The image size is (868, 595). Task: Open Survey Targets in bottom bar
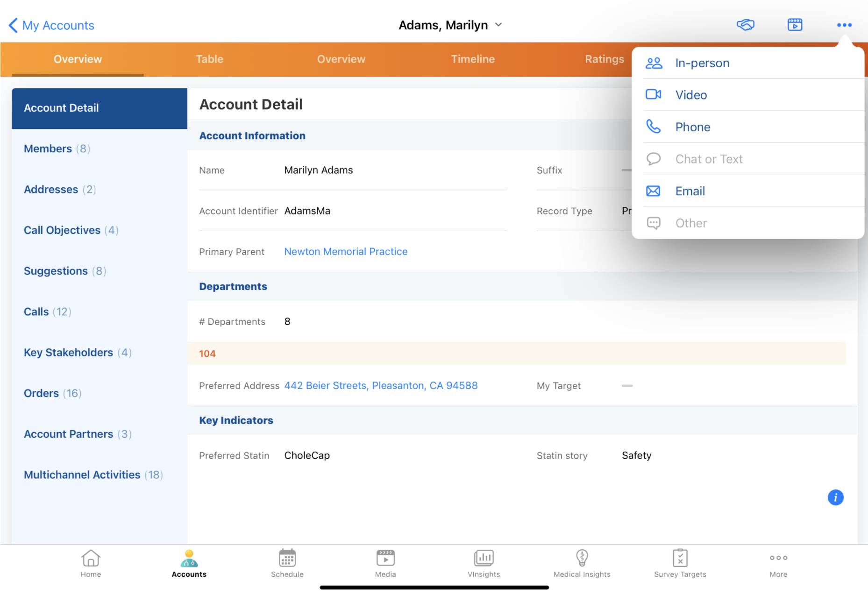680,563
